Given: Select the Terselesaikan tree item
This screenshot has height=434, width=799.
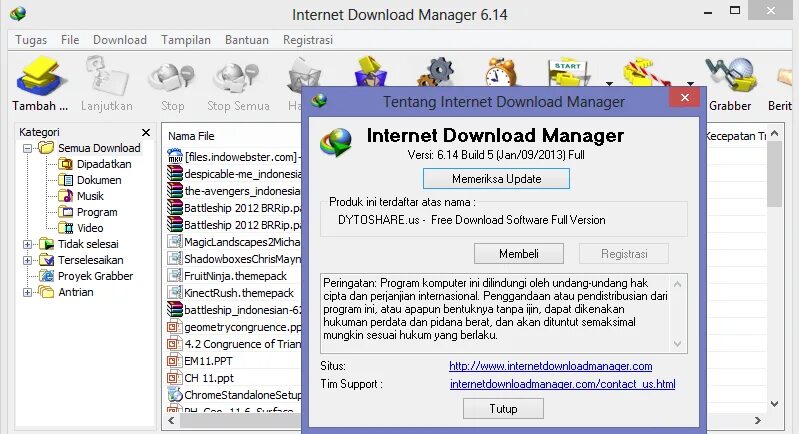Looking at the screenshot, I should point(91,260).
